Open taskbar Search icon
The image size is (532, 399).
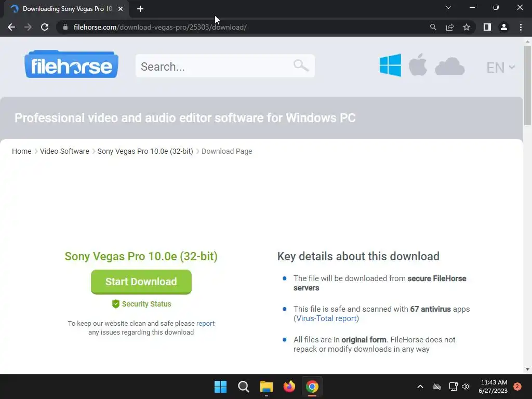point(244,387)
